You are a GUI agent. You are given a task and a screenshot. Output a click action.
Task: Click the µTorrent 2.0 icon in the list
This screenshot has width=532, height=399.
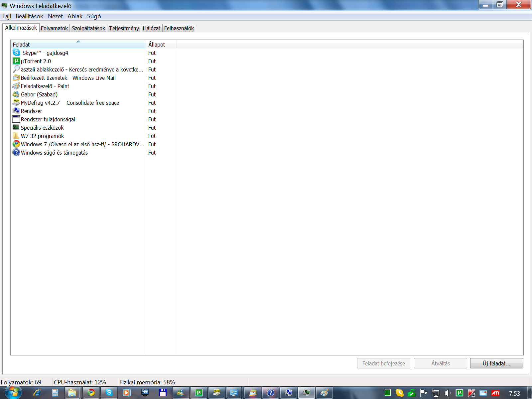[x=16, y=61]
